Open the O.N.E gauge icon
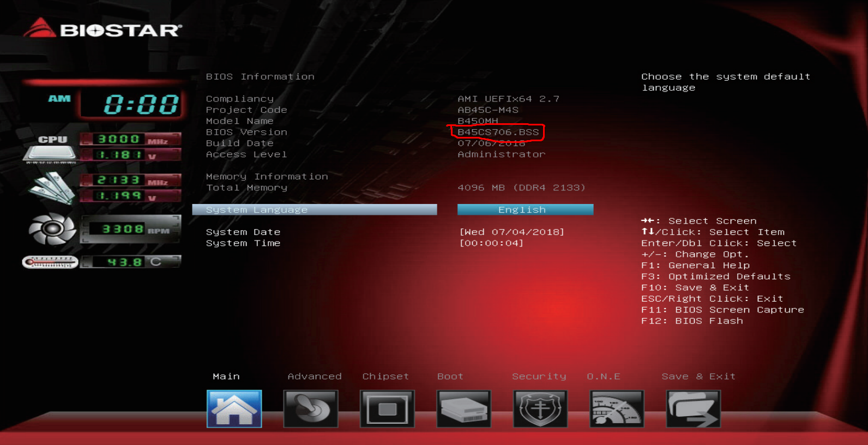The image size is (868, 445). click(x=617, y=408)
